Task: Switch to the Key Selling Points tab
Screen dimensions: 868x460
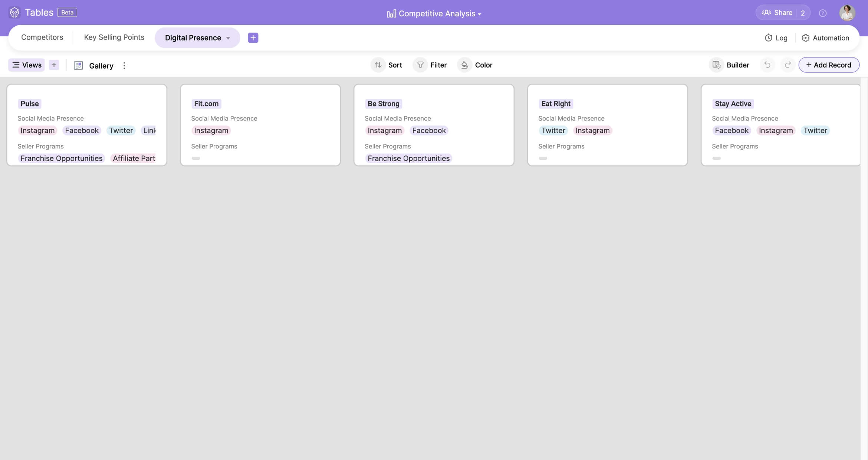Action: (114, 37)
